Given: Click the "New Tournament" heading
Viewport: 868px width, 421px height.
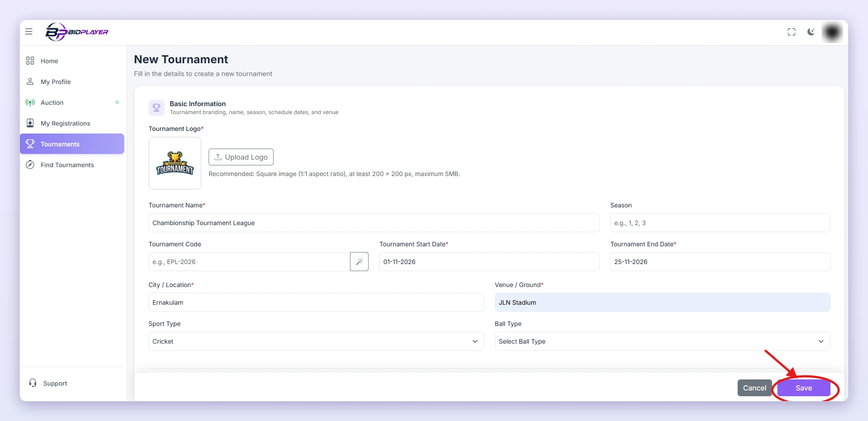Looking at the screenshot, I should coord(181,59).
